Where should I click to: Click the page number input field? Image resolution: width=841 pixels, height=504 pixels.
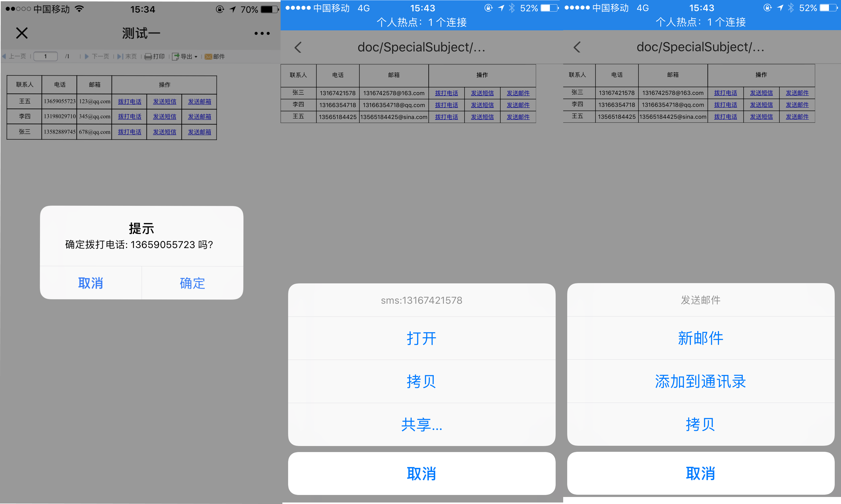click(x=45, y=56)
